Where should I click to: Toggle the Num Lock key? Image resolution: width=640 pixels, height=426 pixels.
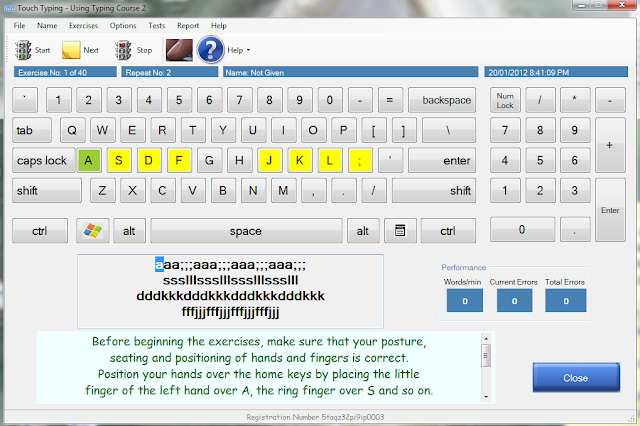point(505,100)
